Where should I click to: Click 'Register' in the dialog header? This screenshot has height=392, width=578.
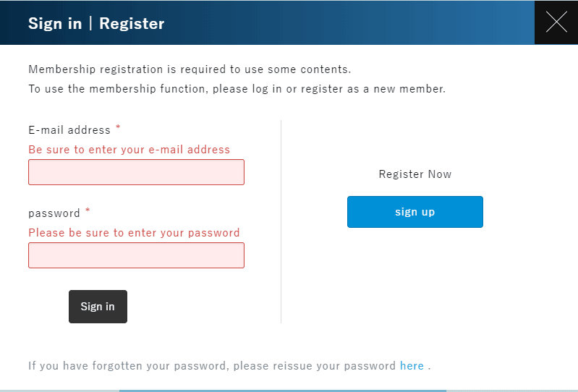tap(132, 23)
